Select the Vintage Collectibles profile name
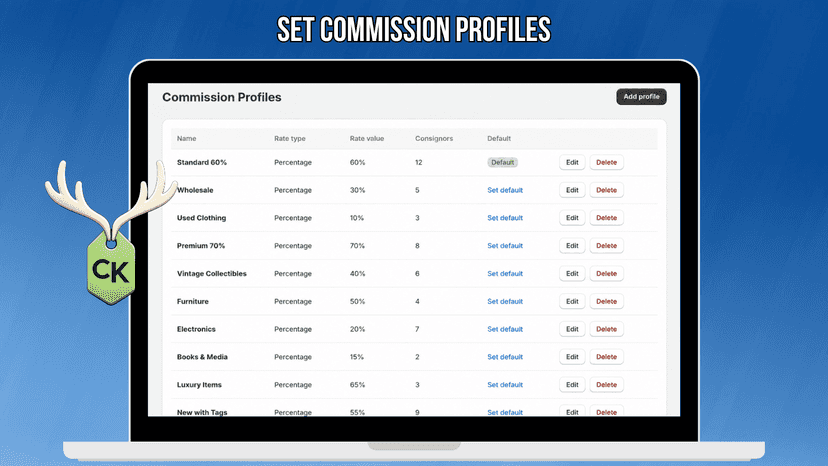The image size is (828, 466). [x=212, y=274]
